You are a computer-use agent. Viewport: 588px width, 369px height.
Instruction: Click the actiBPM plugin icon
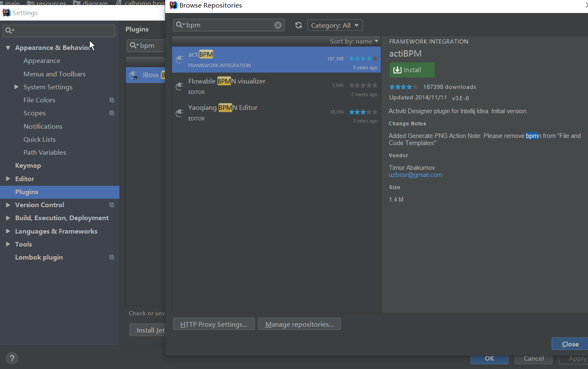click(x=180, y=60)
